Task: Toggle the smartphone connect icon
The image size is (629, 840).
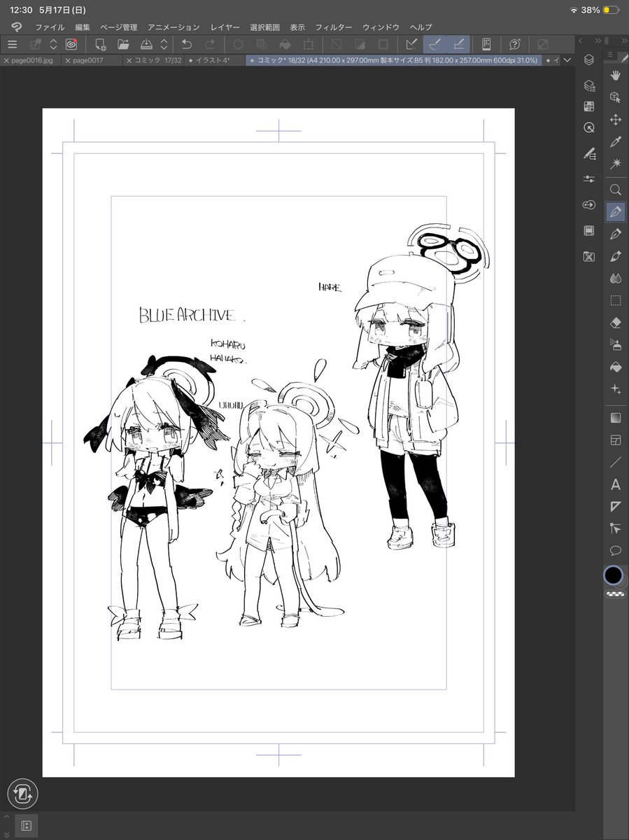Action: 486,44
